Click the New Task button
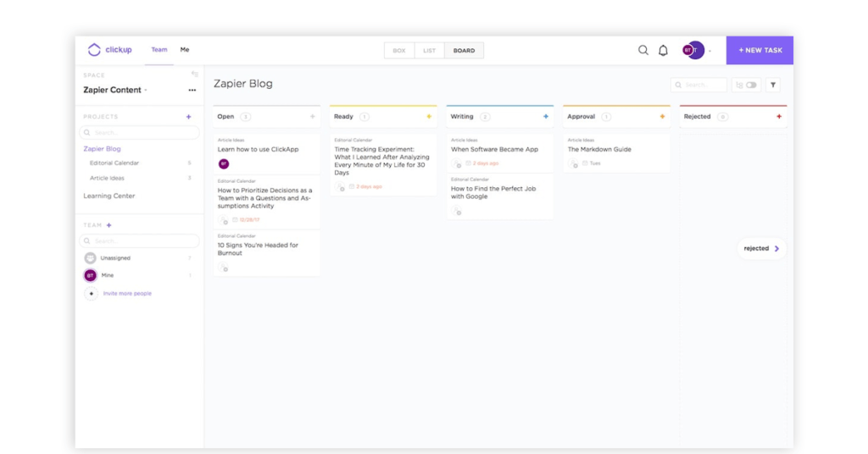Image resolution: width=868 pixels, height=454 pixels. [x=759, y=50]
